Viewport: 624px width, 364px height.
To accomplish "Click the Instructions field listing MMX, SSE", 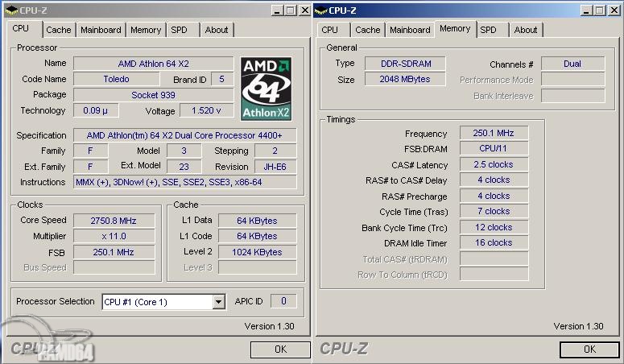I will coord(184,182).
